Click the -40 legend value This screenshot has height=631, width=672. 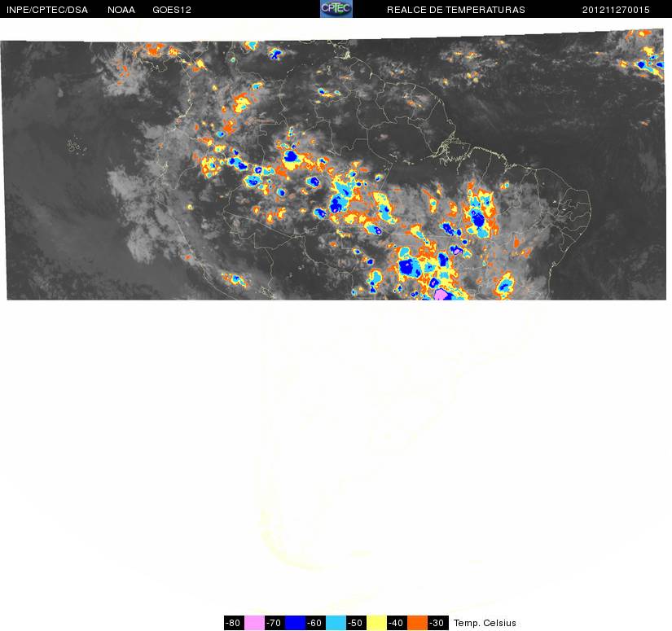point(397,623)
